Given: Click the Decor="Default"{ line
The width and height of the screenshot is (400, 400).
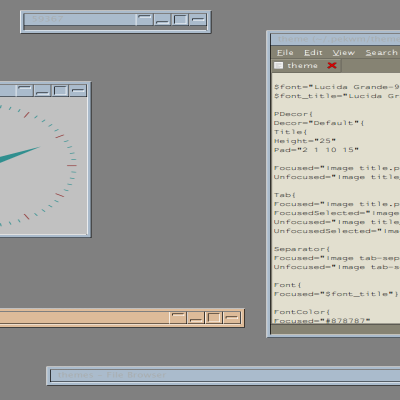Looking at the screenshot, I should tap(319, 123).
